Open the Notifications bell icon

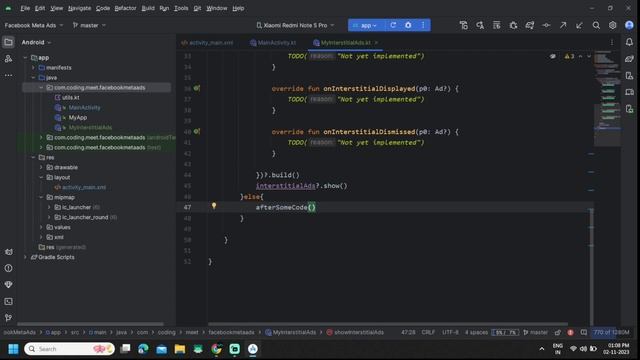[629, 42]
